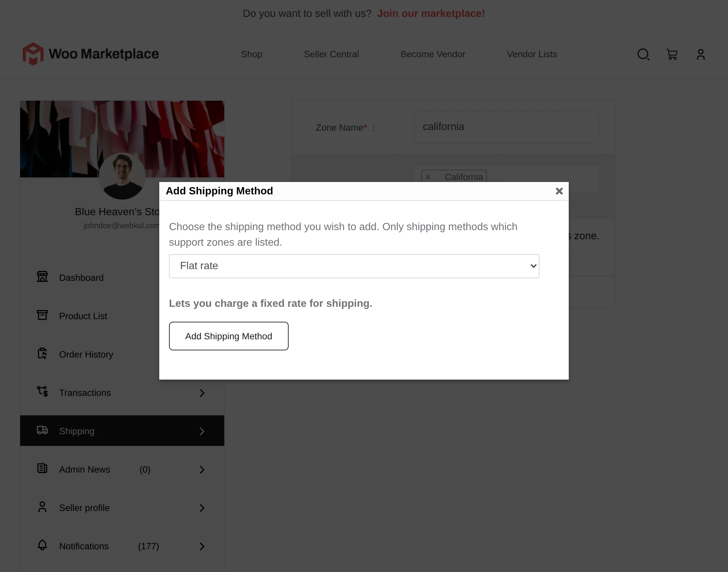Click the Zone Name input field
Image resolution: width=728 pixels, height=572 pixels.
coord(506,127)
